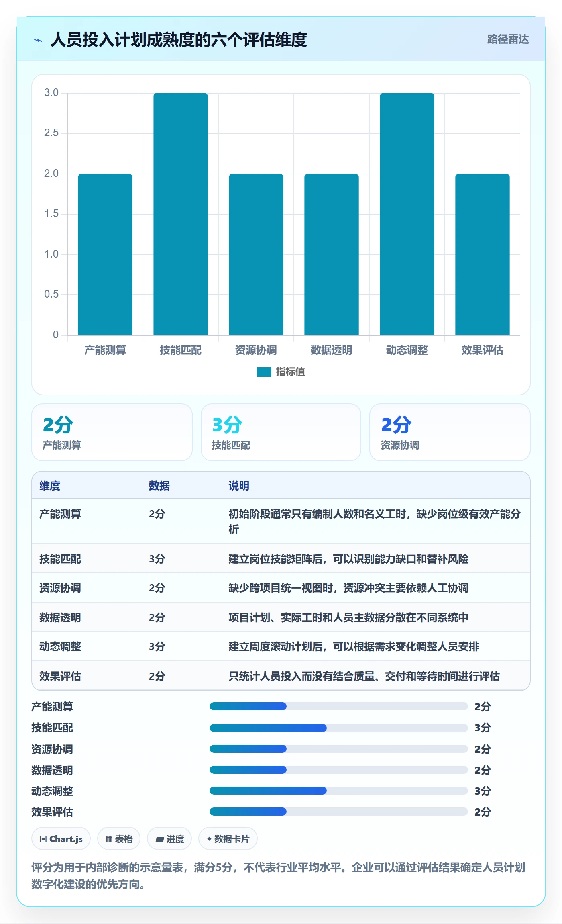Click the 资源协调 progress bar
The height and width of the screenshot is (924, 562).
click(x=338, y=749)
